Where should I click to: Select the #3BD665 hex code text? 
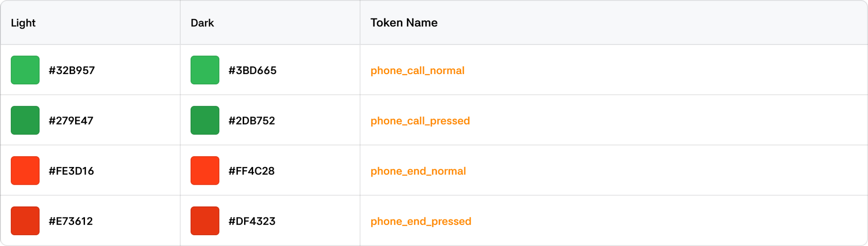[x=252, y=70]
